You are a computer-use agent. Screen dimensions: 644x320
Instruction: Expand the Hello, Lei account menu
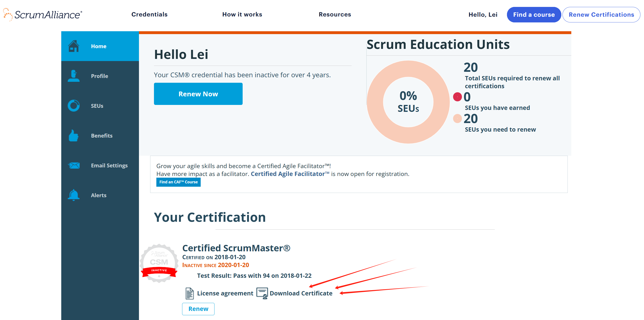coord(482,15)
